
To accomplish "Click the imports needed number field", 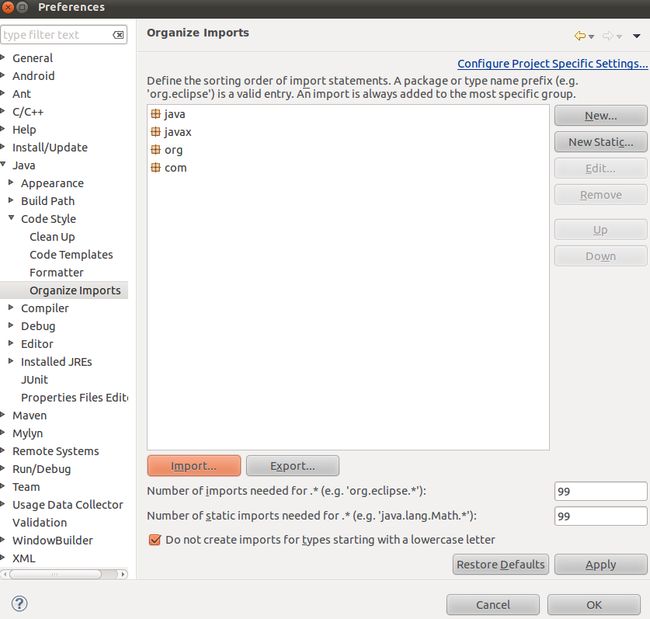I will (600, 491).
